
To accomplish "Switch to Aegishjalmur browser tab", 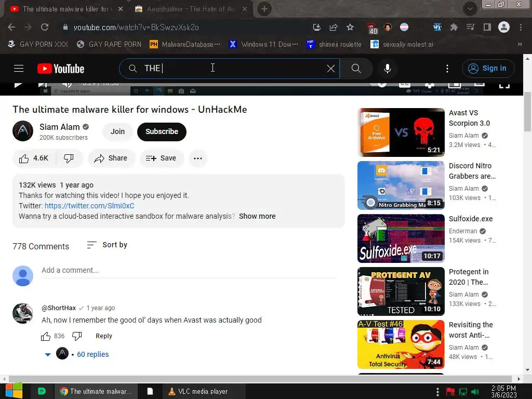I will pos(191,9).
